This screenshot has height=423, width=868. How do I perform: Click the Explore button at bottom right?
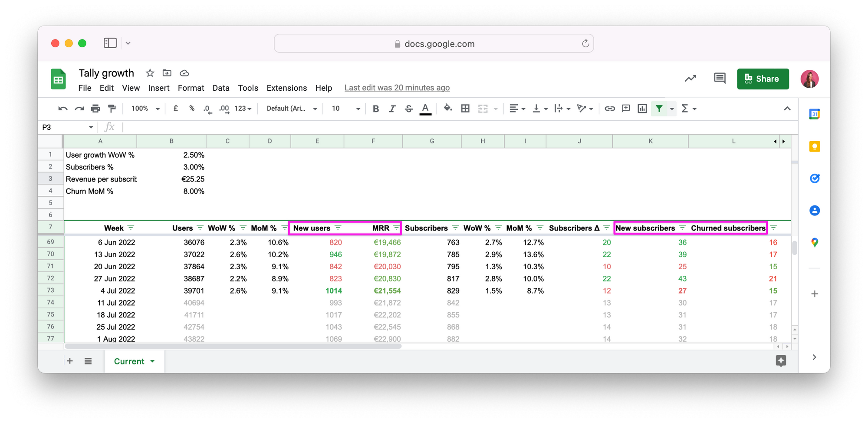[x=781, y=360]
